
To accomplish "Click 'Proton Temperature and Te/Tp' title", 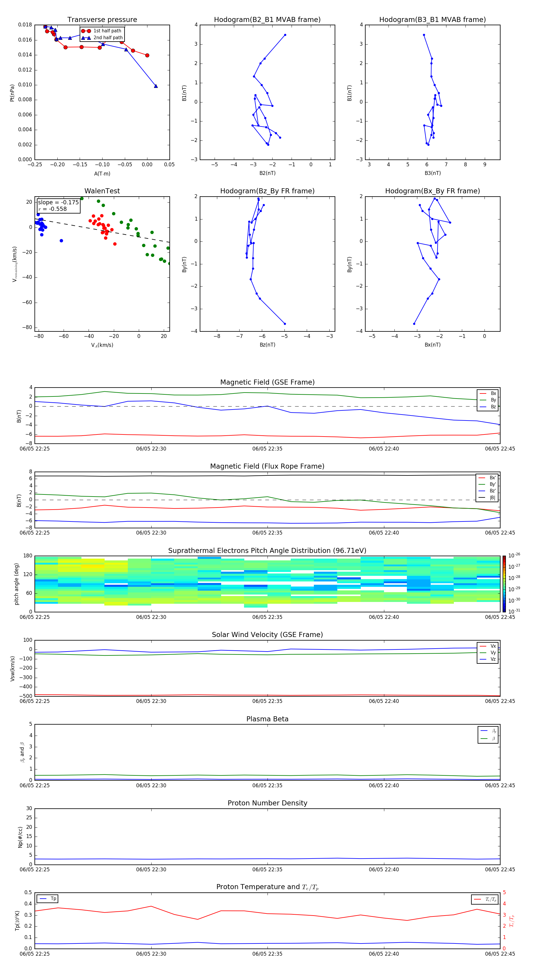I will click(x=267, y=887).
